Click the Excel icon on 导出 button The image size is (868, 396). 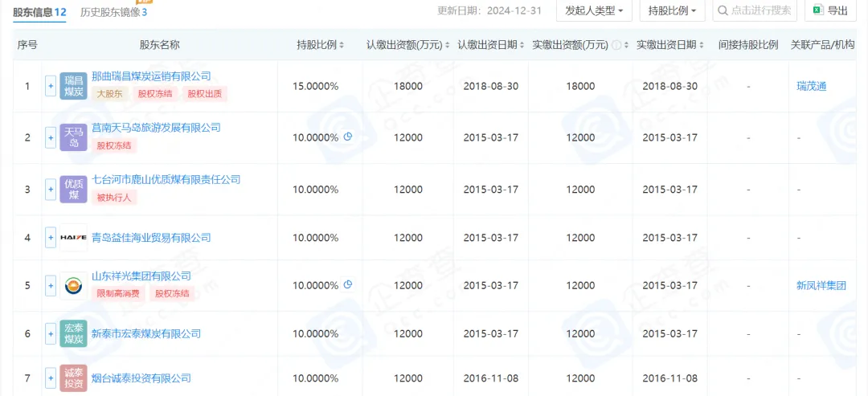[817, 10]
